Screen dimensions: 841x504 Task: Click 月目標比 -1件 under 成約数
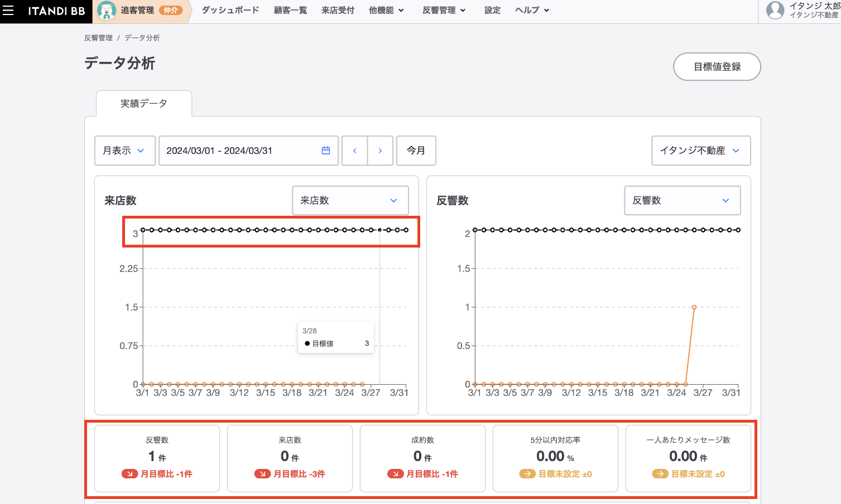click(432, 474)
